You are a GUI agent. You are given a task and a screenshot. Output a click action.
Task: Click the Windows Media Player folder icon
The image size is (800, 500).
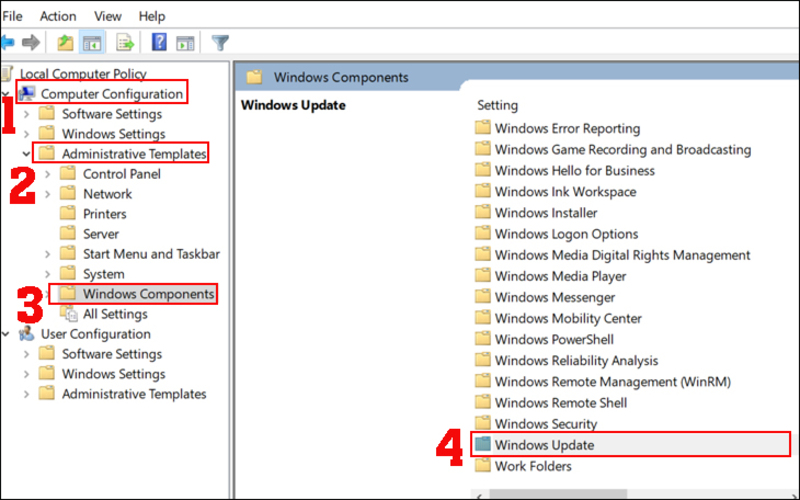click(483, 275)
